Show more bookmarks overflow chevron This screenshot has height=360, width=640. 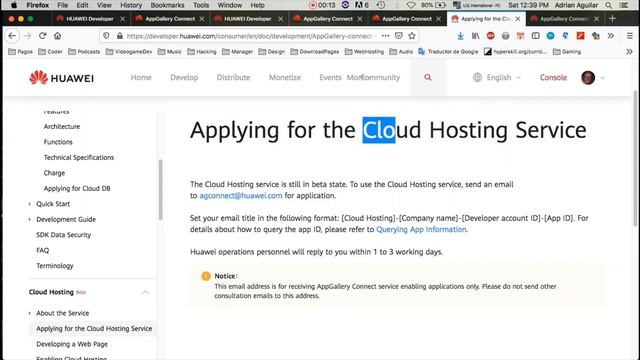coord(629,52)
